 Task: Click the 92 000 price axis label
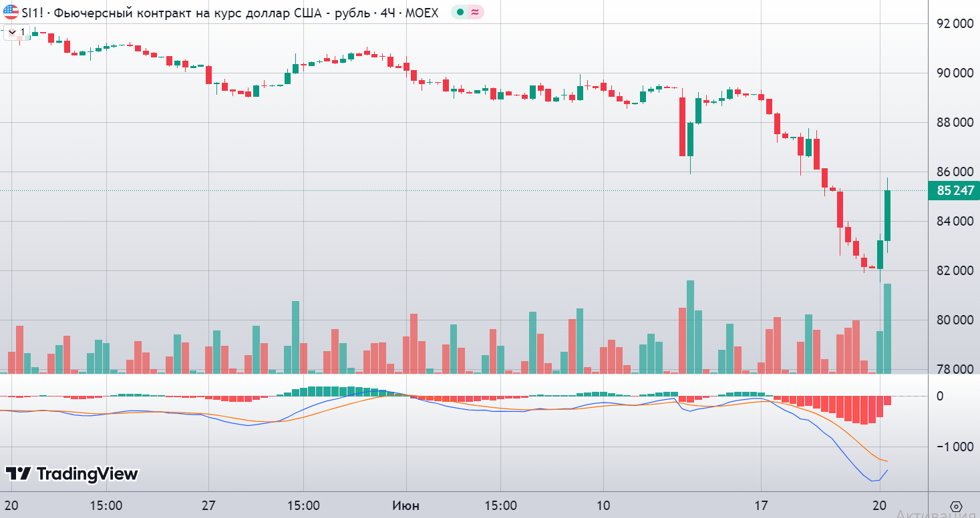click(955, 23)
